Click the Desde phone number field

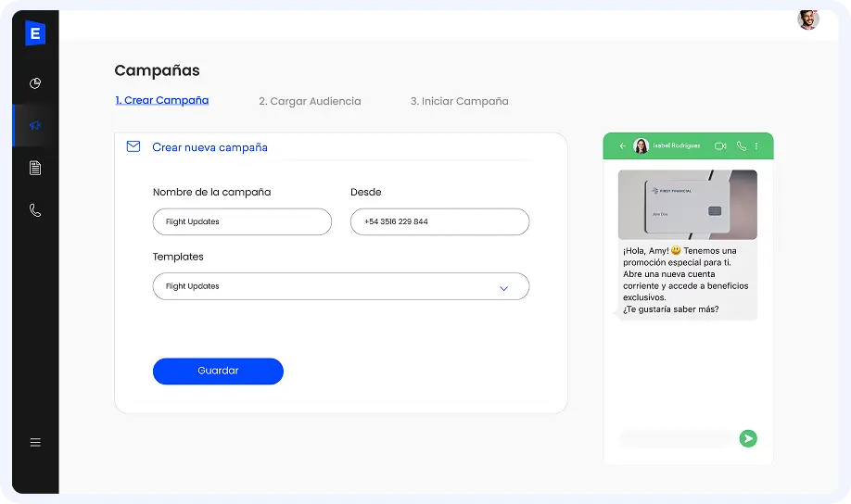(x=439, y=222)
